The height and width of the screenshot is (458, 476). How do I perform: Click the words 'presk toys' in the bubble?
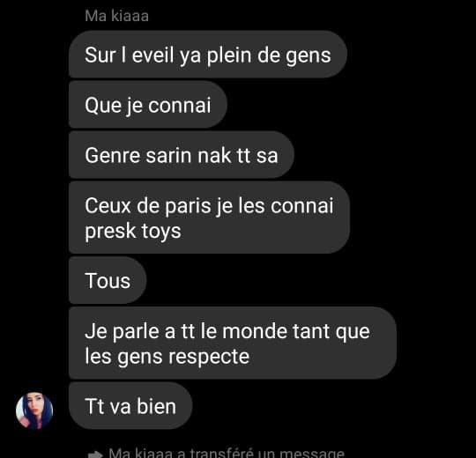133,232
